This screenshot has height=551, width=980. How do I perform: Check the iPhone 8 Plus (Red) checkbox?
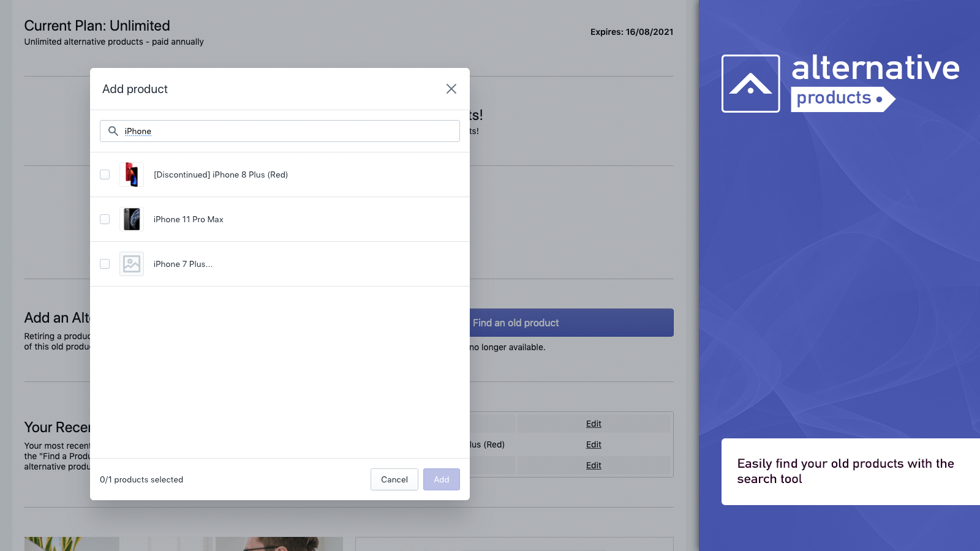tap(105, 174)
